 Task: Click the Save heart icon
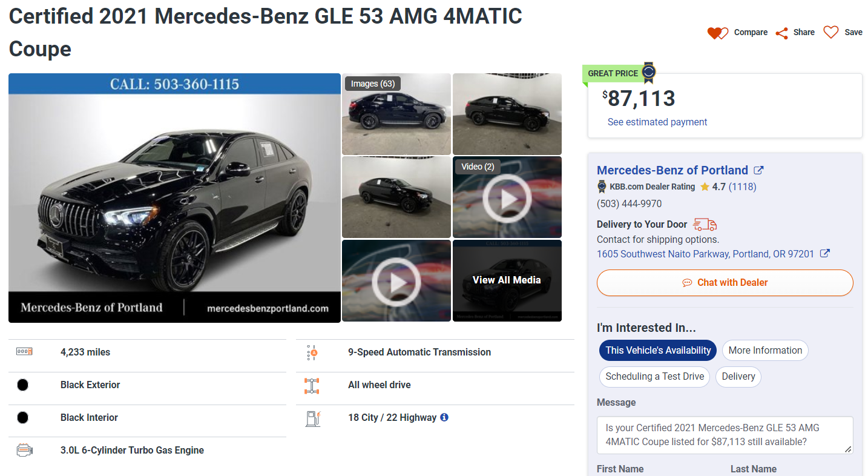tap(831, 32)
